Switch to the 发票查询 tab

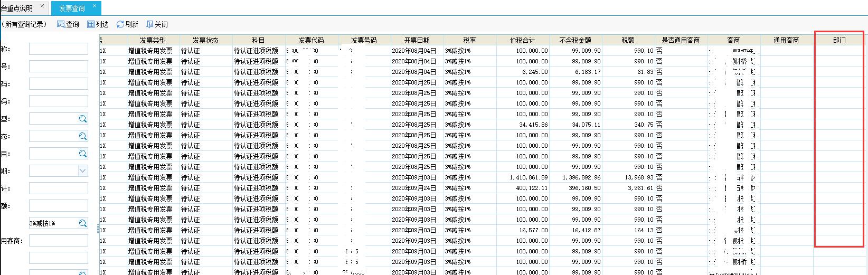pyautogui.click(x=71, y=8)
